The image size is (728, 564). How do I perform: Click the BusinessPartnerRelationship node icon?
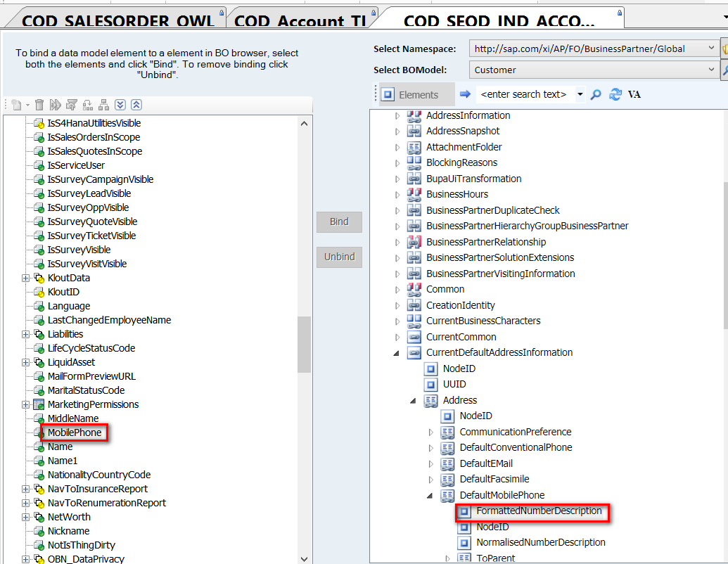(414, 242)
